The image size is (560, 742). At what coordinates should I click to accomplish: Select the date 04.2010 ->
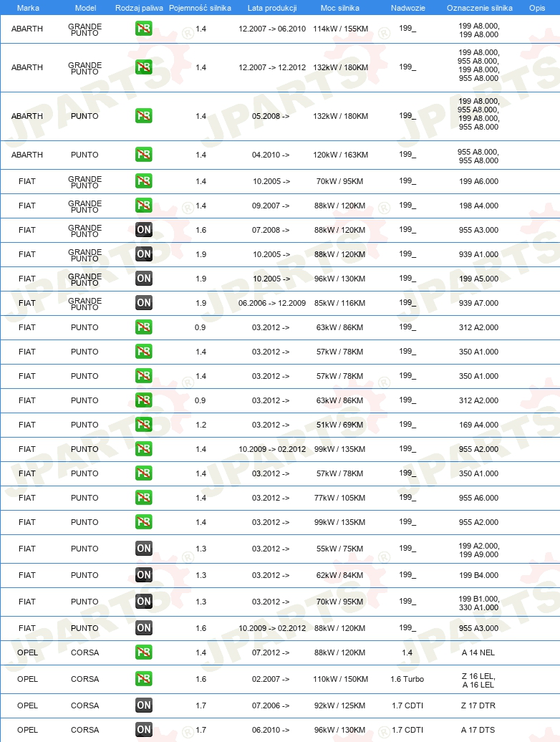click(x=271, y=155)
